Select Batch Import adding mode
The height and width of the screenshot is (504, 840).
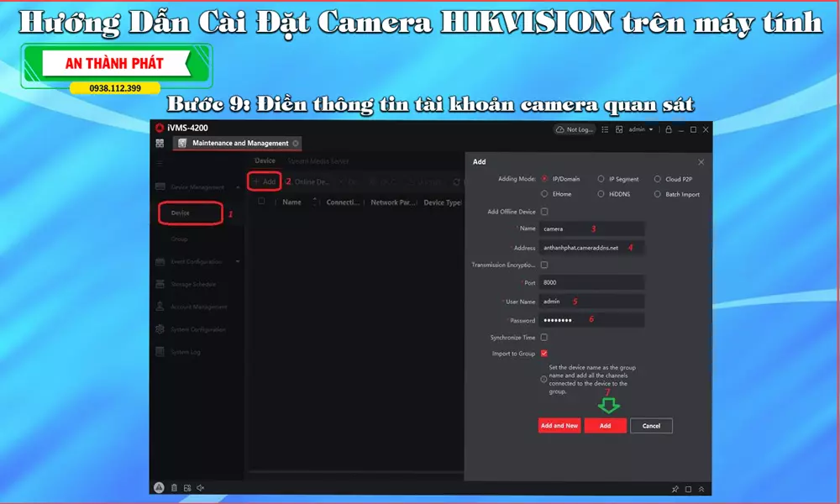(658, 194)
